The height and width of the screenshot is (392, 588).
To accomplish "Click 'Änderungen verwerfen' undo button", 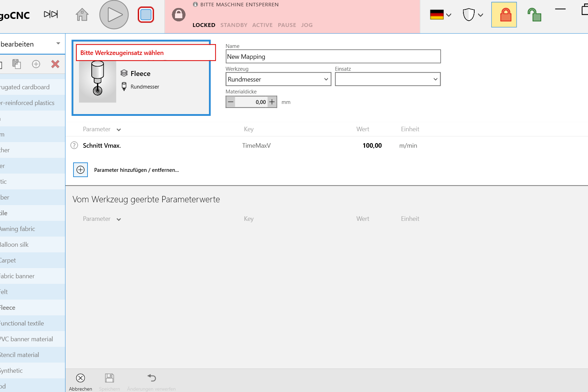I will coord(151,381).
